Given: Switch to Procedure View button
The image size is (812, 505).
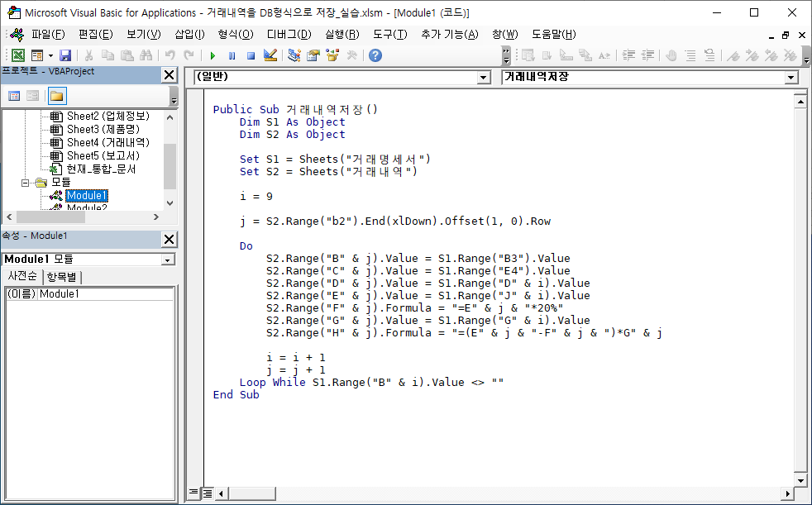Looking at the screenshot, I should click(x=193, y=493).
